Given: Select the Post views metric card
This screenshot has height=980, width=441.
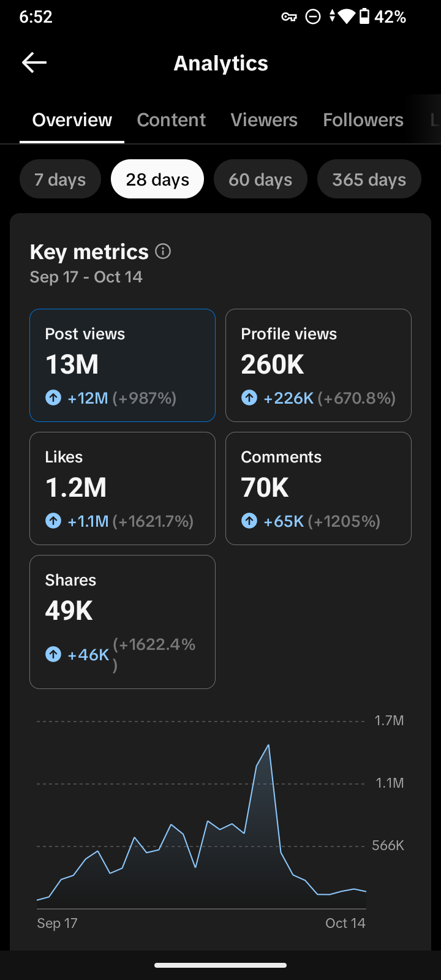Looking at the screenshot, I should click(x=123, y=366).
